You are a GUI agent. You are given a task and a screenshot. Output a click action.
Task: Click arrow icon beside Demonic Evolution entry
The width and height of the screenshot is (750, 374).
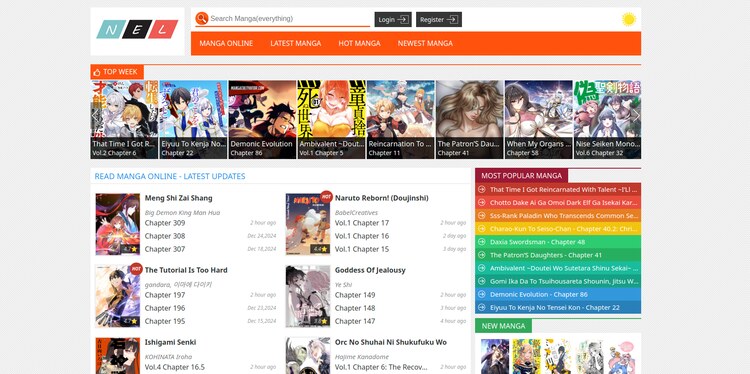tap(482, 295)
